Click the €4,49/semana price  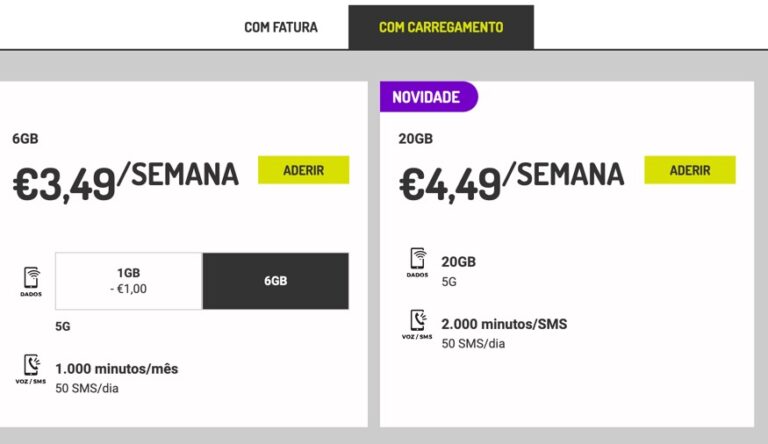(x=512, y=179)
